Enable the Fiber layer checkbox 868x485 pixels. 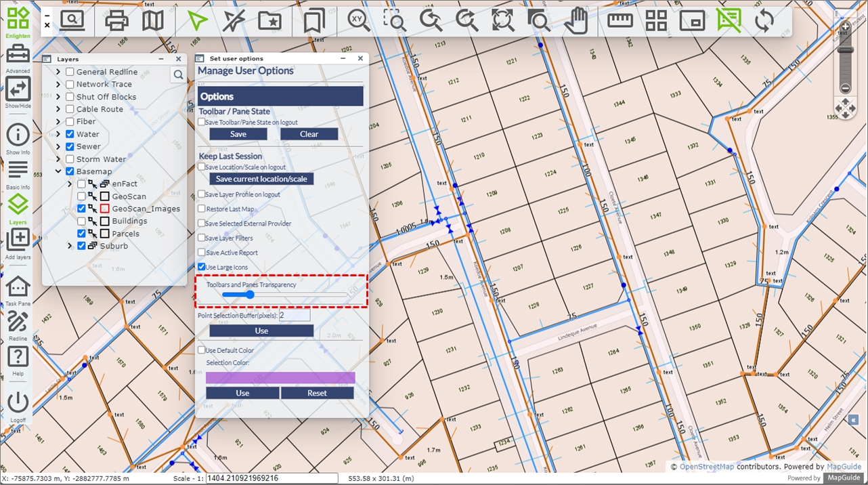click(70, 122)
